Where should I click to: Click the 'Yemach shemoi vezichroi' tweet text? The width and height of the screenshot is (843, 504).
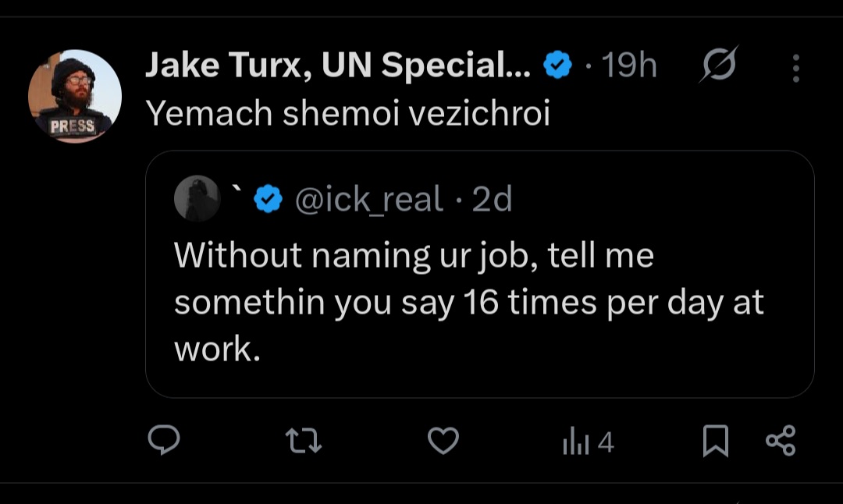pos(348,114)
